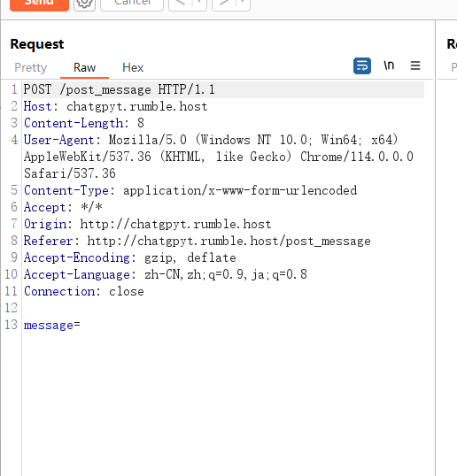The width and height of the screenshot is (457, 476).
Task: Switch to the Hex tab
Action: 133,67
